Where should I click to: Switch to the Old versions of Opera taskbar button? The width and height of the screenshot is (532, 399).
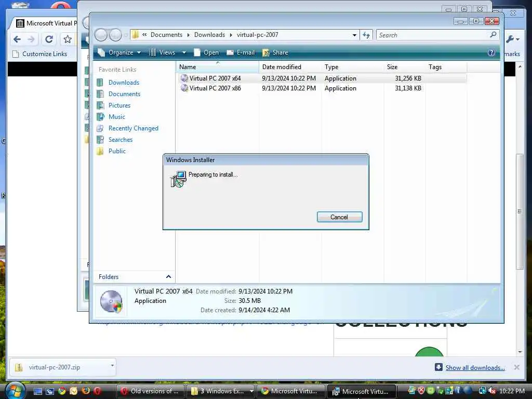(x=150, y=391)
